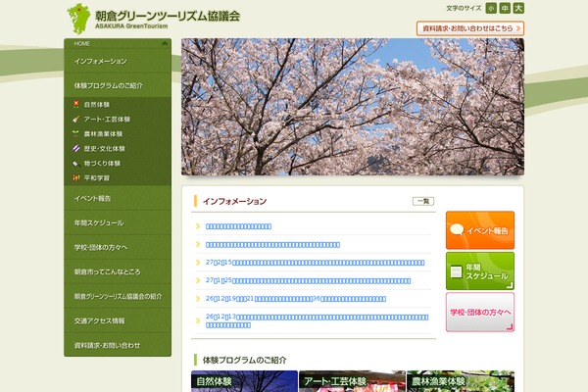Collapse sidebar with the up arrow icon

[x=165, y=43]
